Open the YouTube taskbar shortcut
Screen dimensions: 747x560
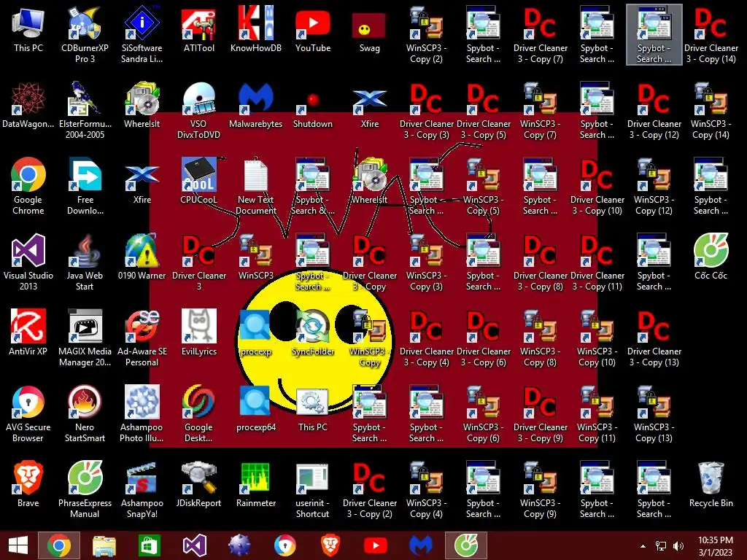tap(376, 545)
